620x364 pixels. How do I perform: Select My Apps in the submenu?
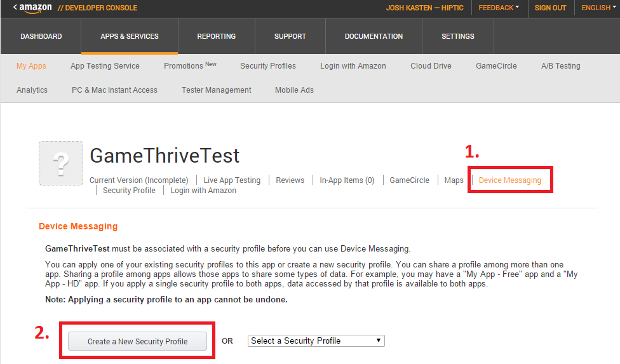coord(31,66)
